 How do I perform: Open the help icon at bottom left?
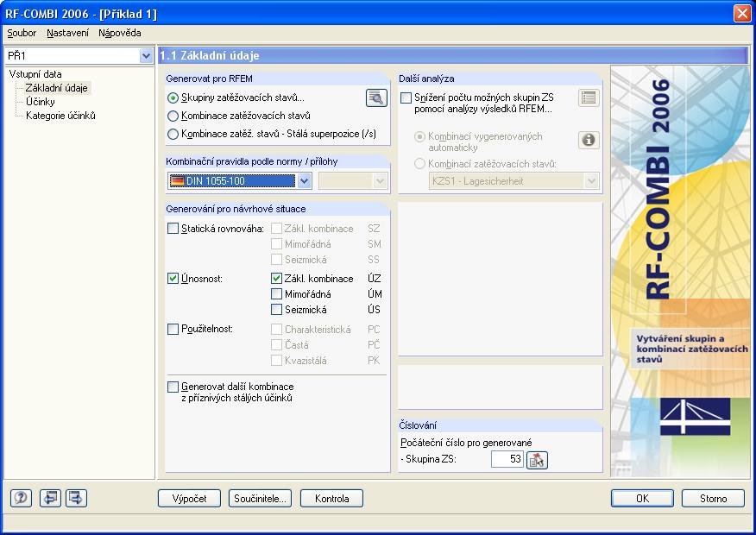[21, 498]
